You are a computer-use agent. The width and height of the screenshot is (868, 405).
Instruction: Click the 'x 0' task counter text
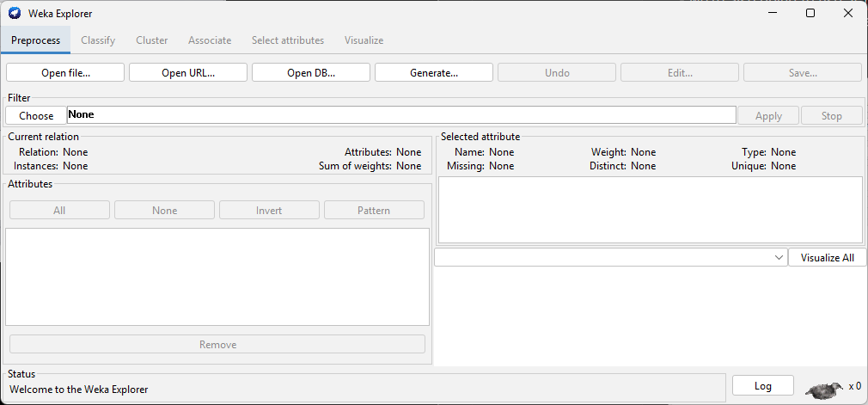coord(855,386)
